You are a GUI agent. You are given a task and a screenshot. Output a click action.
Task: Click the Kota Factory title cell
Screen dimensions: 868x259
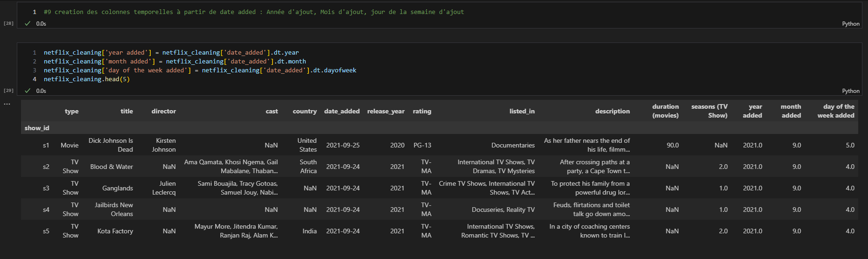(115, 231)
